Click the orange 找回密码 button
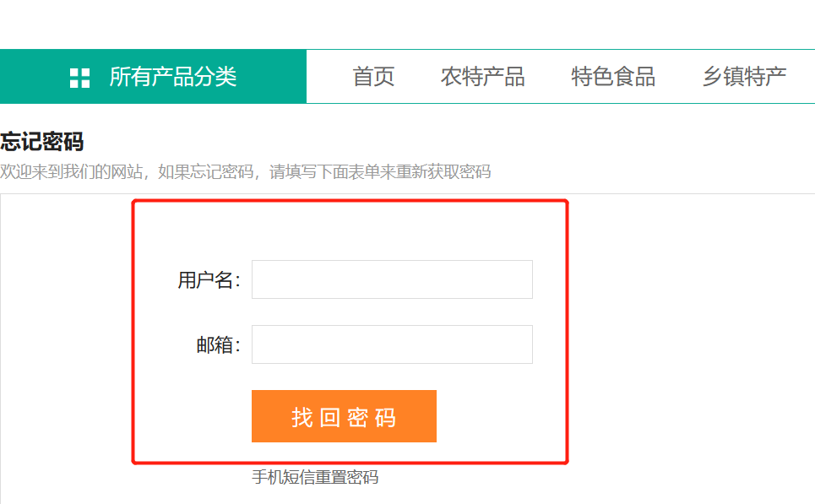 (344, 416)
